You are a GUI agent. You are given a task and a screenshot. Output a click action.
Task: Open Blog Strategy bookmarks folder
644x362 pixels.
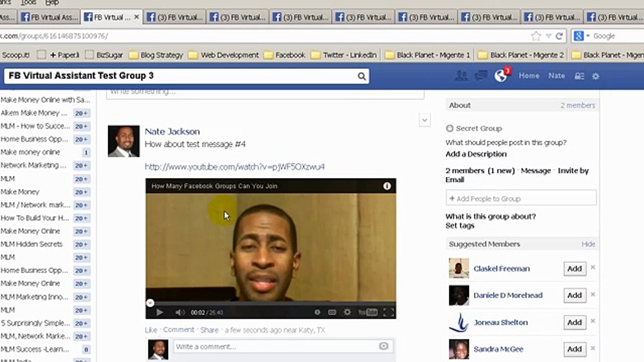(156, 55)
